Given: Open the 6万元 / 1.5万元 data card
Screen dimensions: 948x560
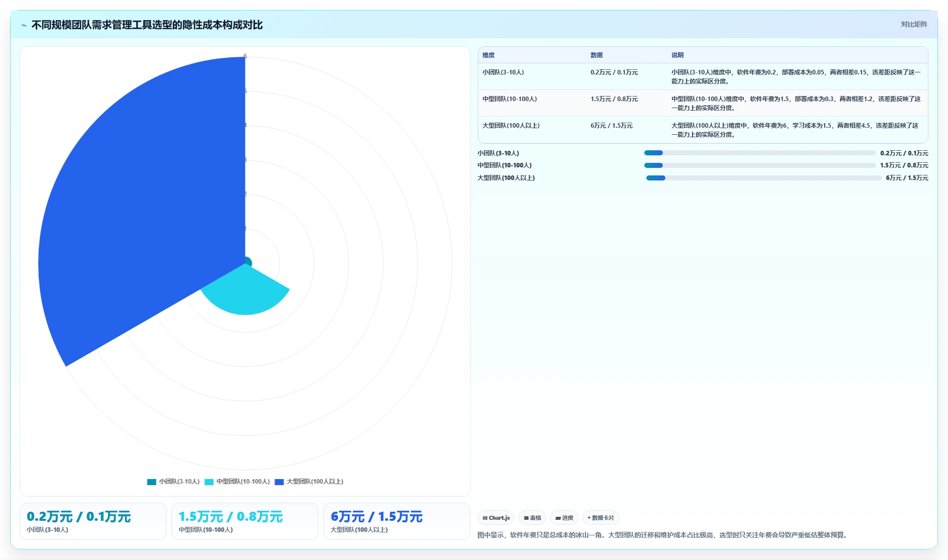Looking at the screenshot, I should tap(397, 521).
